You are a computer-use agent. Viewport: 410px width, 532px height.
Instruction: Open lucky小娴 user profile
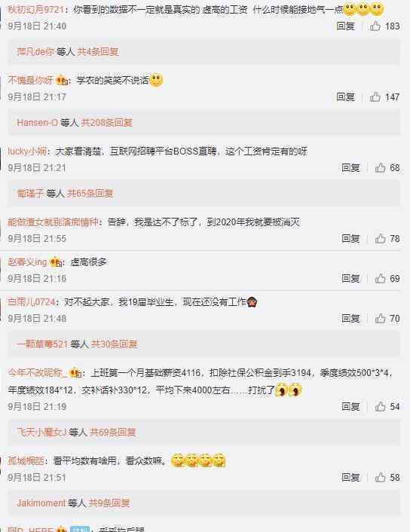[x=27, y=151]
